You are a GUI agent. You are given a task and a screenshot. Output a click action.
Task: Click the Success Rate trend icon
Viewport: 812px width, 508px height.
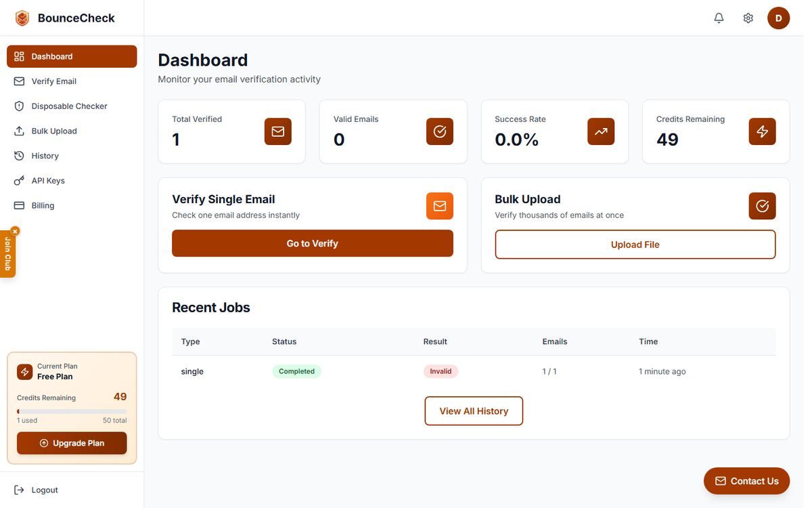point(601,131)
